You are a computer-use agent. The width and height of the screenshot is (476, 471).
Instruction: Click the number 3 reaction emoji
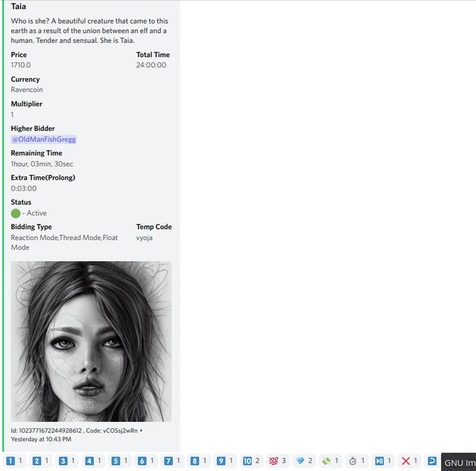(67, 461)
